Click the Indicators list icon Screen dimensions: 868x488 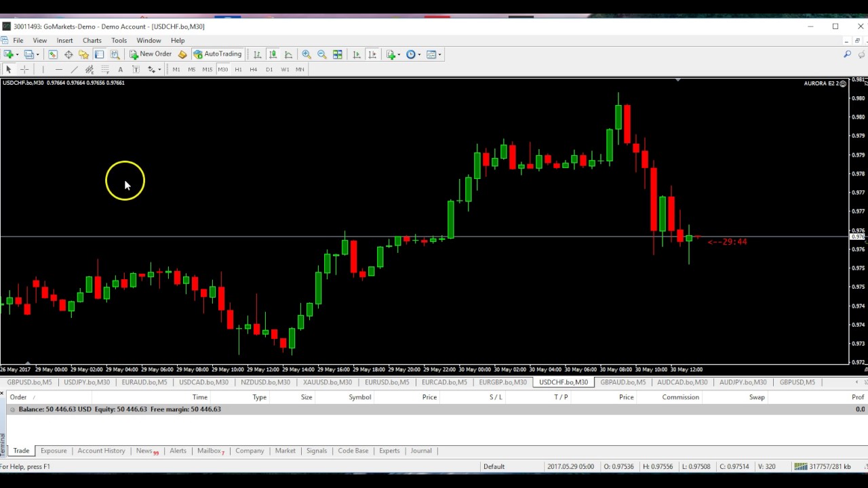click(x=391, y=54)
